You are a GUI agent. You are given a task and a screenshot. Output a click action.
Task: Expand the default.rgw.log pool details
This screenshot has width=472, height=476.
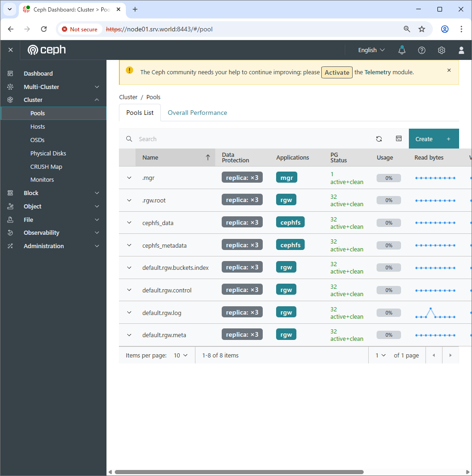(129, 313)
